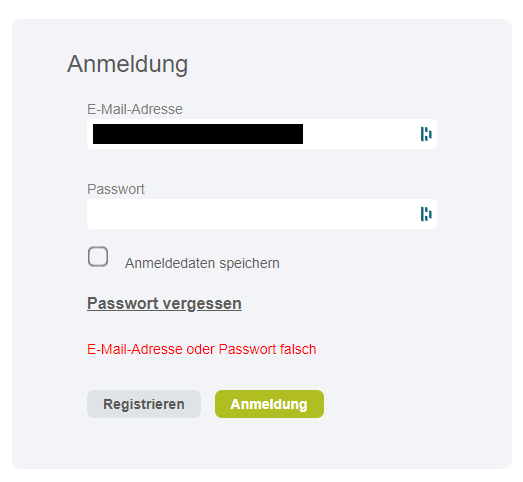Viewport: 523px width, 482px height.
Task: Submit login with green Anmeldung button
Action: [269, 404]
